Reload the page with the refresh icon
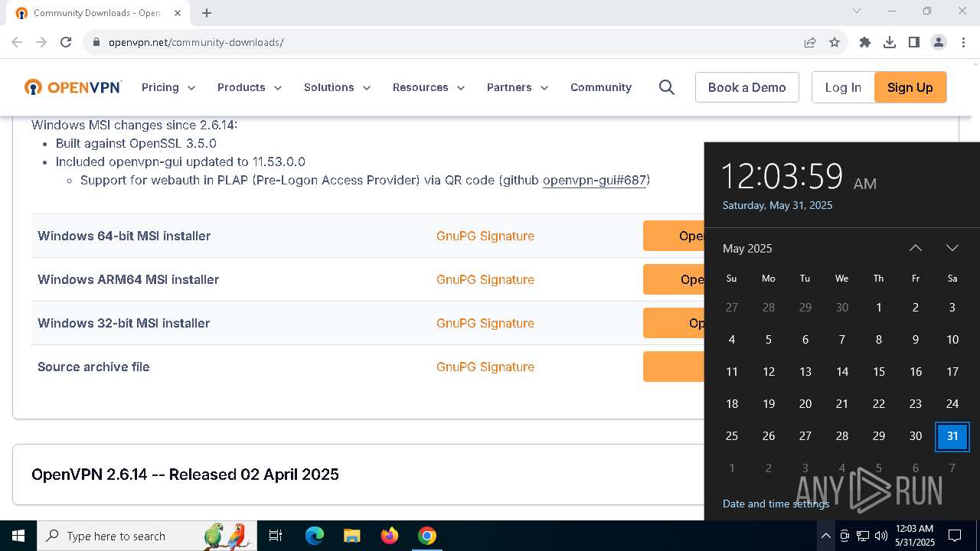Image resolution: width=980 pixels, height=551 pixels. pos(66,42)
